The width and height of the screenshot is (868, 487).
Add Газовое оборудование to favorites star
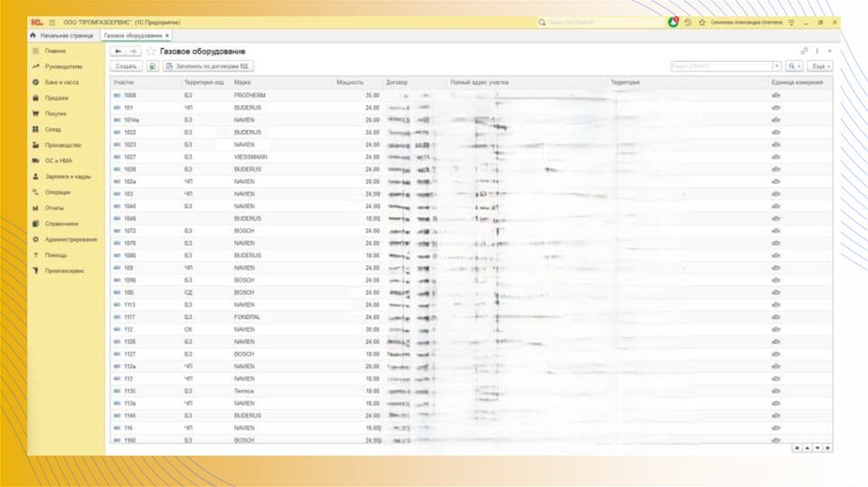click(151, 51)
